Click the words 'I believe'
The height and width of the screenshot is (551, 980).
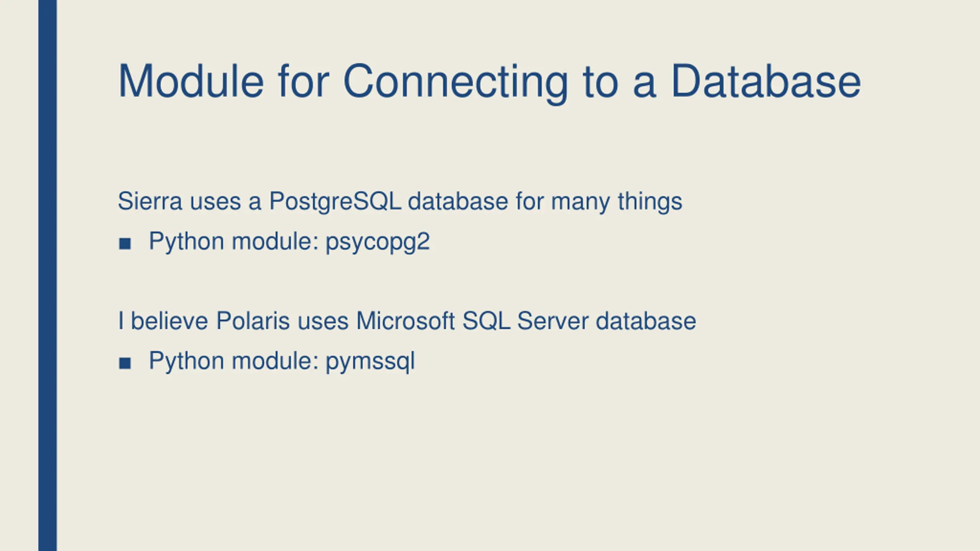[x=163, y=321]
